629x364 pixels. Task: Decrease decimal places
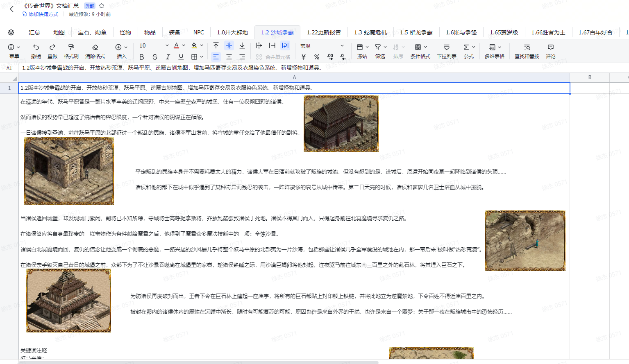[x=343, y=57]
